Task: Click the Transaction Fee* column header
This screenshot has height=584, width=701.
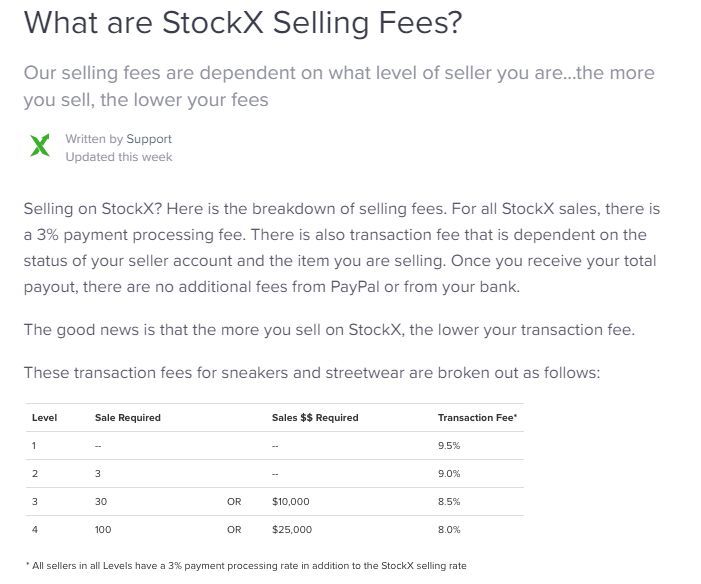Action: (x=478, y=417)
